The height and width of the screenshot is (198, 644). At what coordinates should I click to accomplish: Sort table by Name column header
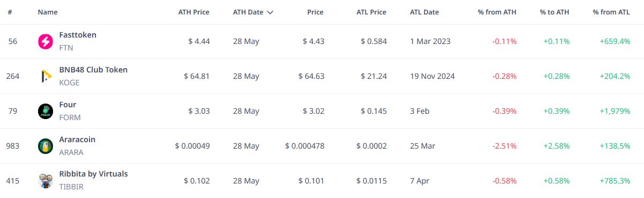[x=48, y=12]
